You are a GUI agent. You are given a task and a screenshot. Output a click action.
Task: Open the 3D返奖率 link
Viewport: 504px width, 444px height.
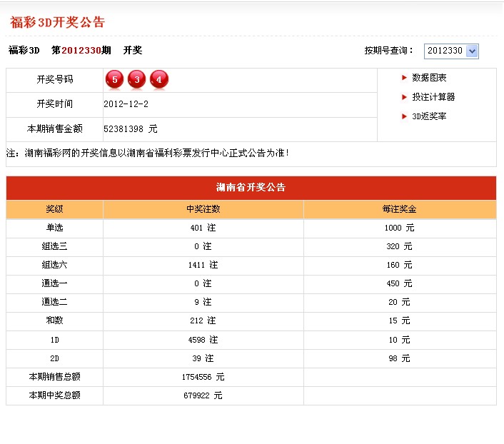[x=429, y=116]
